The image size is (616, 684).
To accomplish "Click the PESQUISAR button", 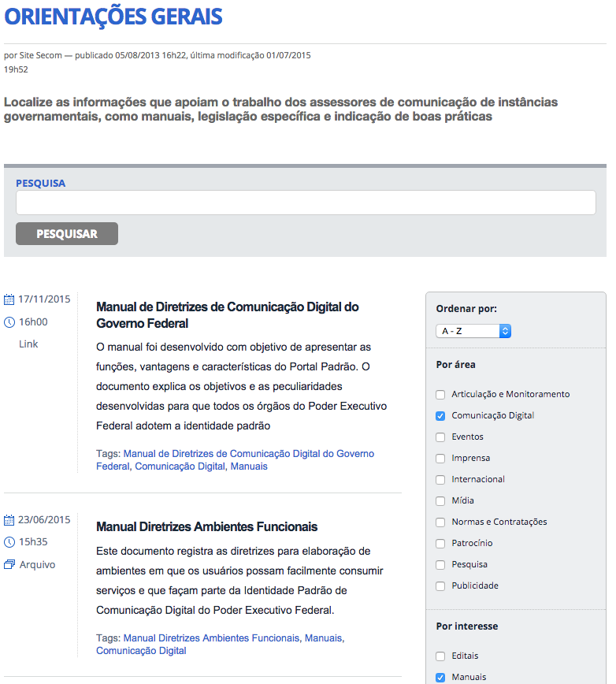I will pos(67,234).
